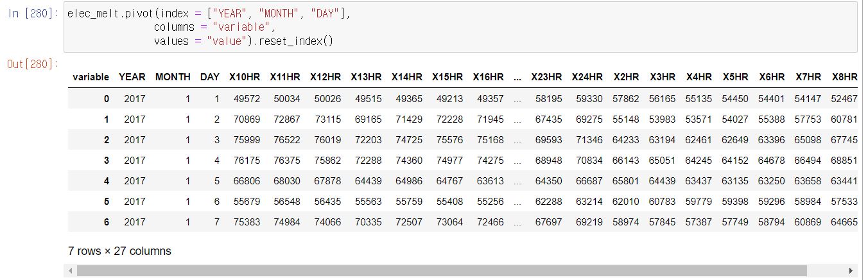The width and height of the screenshot is (868, 280).
Task: Click the right arrow of horizontal scrollbar
Action: pyautogui.click(x=851, y=271)
